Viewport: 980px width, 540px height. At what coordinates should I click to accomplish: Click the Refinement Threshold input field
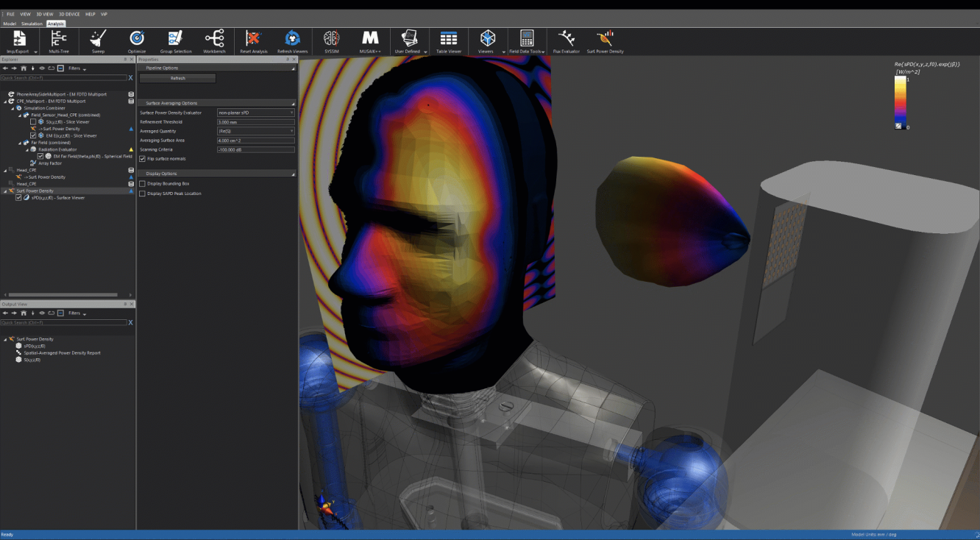(255, 122)
